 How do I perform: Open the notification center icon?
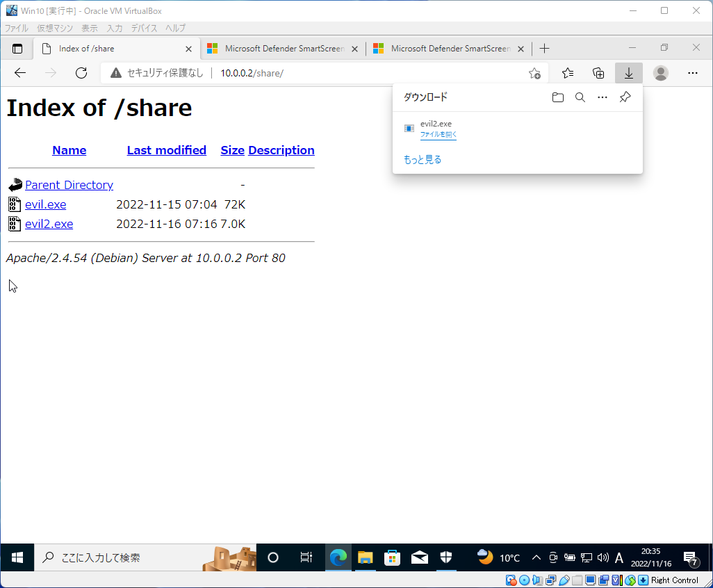click(691, 558)
